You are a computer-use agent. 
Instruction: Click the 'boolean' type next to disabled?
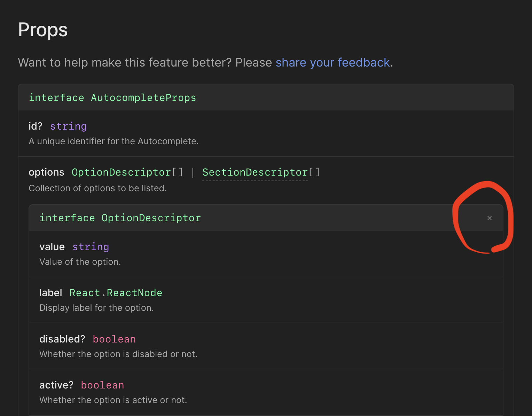(x=114, y=339)
